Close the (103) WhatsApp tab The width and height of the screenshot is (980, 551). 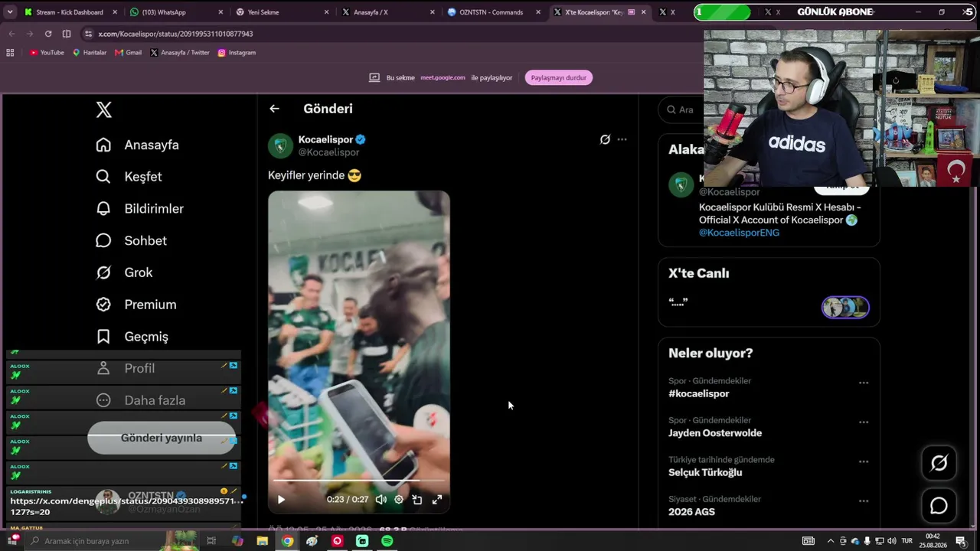point(220,12)
